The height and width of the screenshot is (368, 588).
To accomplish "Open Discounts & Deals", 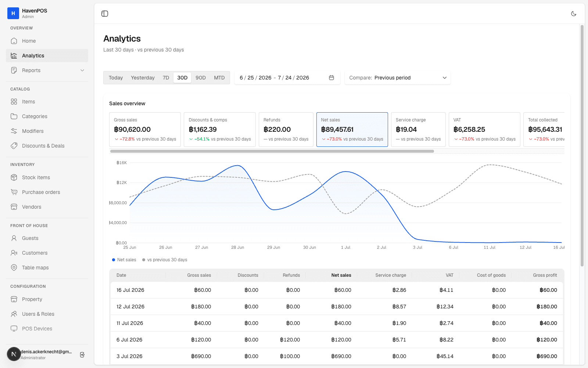I will (47, 146).
